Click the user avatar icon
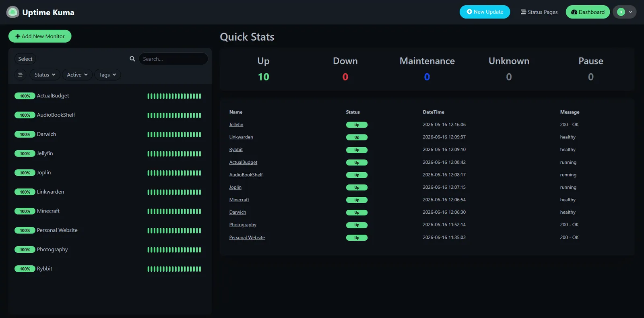 point(621,12)
